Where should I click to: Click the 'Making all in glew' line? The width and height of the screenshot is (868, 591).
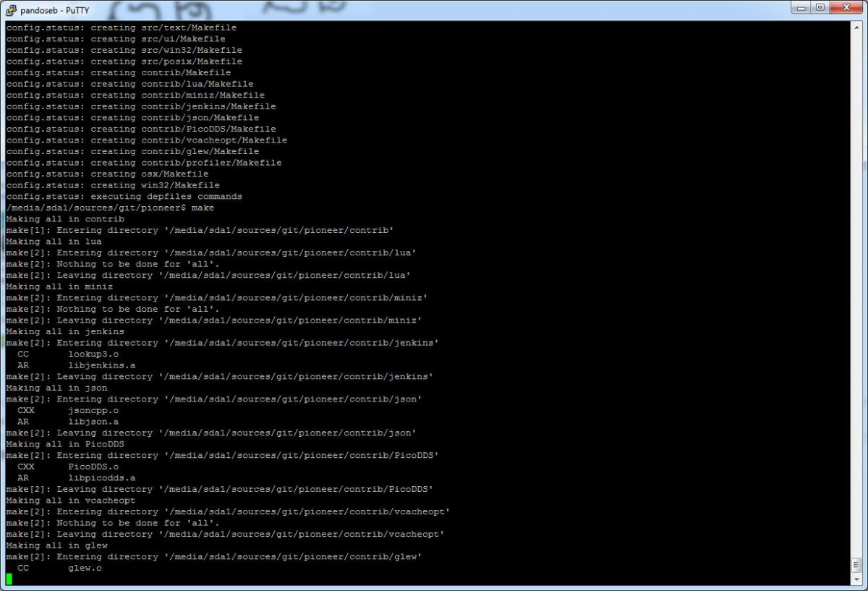click(x=56, y=545)
